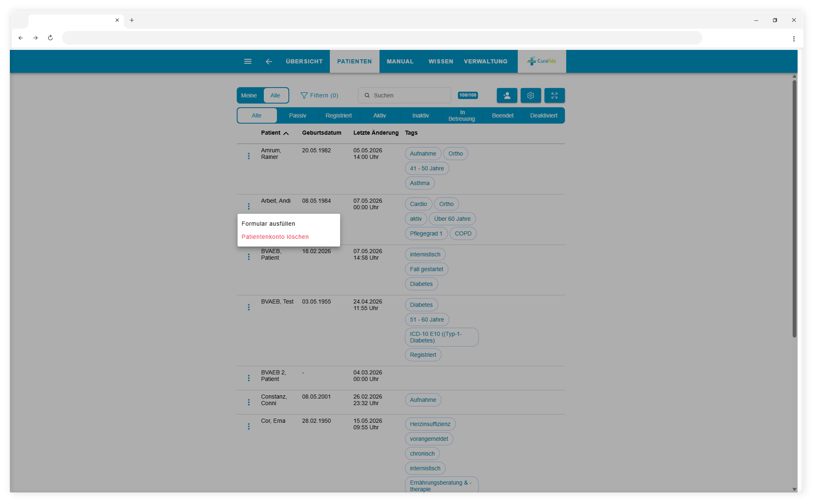Open the hamburger navigation menu
Screen dimensions: 815x504
pyautogui.click(x=248, y=61)
